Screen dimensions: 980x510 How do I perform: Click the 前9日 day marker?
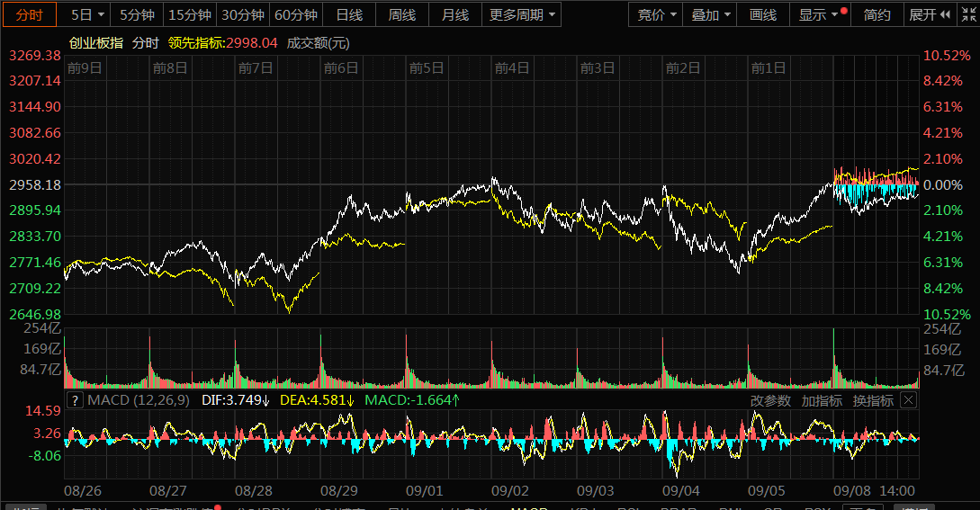click(x=85, y=68)
